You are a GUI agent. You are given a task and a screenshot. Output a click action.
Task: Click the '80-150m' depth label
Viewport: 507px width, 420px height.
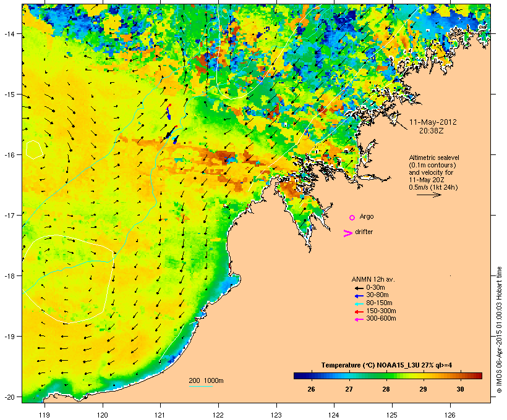pos(379,303)
